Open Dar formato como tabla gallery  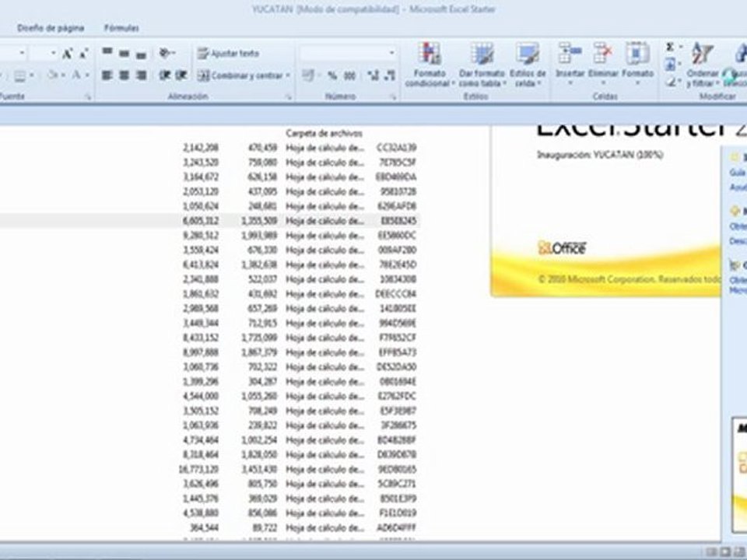pos(482,65)
